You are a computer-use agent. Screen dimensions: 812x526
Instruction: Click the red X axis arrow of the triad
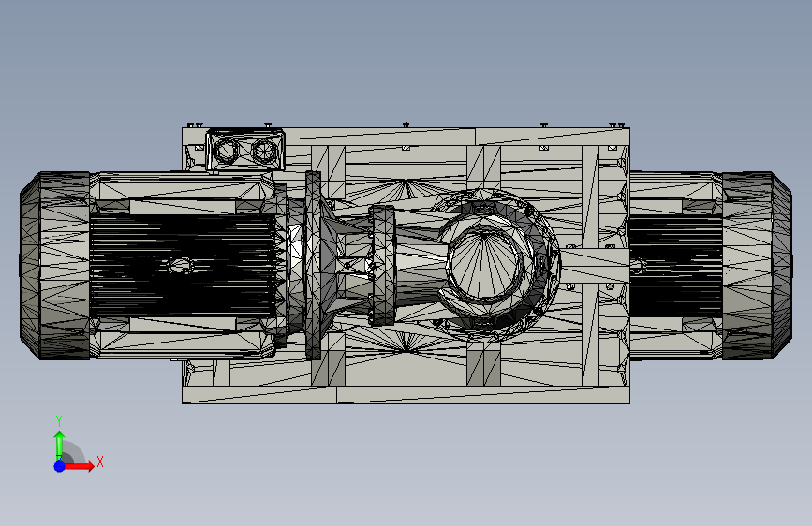[x=79, y=466]
